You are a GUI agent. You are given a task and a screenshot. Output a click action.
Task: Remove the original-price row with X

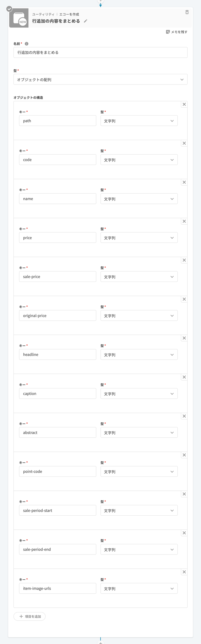coord(184,299)
